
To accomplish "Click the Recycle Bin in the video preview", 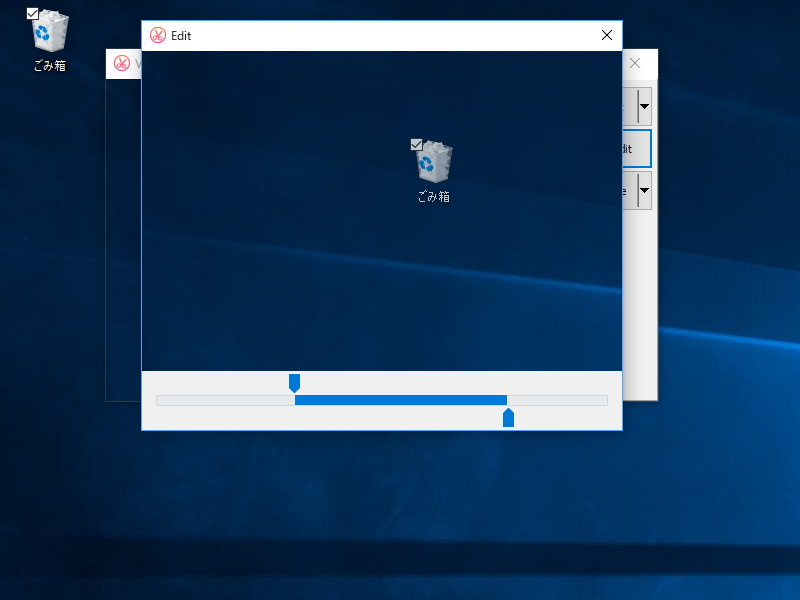I will point(433,162).
